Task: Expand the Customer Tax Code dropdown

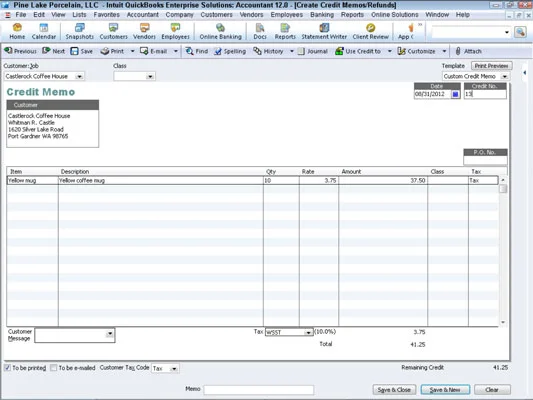Action: click(174, 368)
